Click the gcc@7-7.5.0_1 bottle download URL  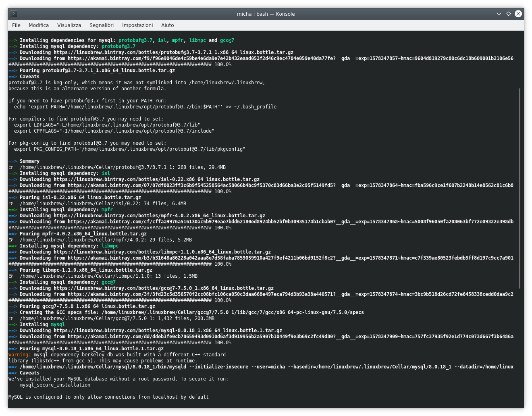click(164, 288)
